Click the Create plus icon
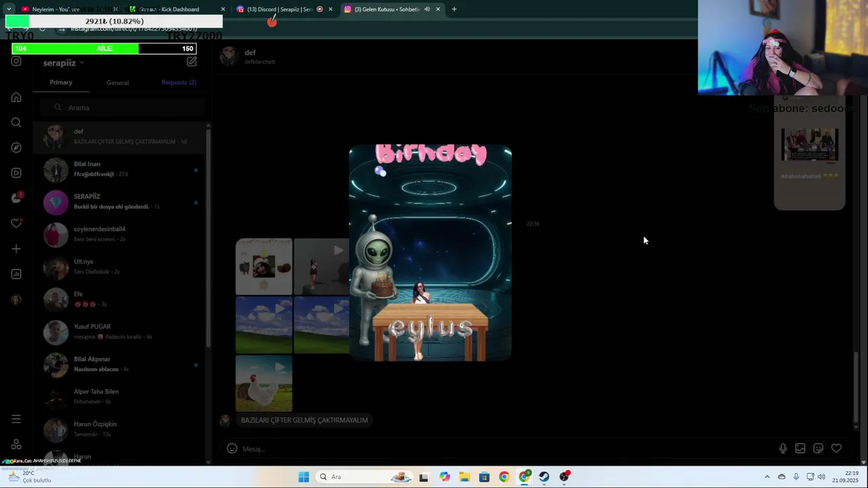This screenshot has width=868, height=488. pos(16,249)
